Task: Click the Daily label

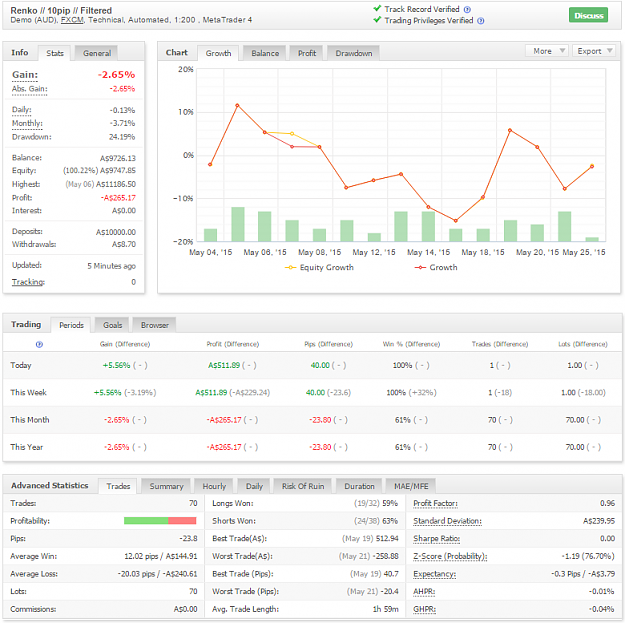Action: pyautogui.click(x=22, y=110)
